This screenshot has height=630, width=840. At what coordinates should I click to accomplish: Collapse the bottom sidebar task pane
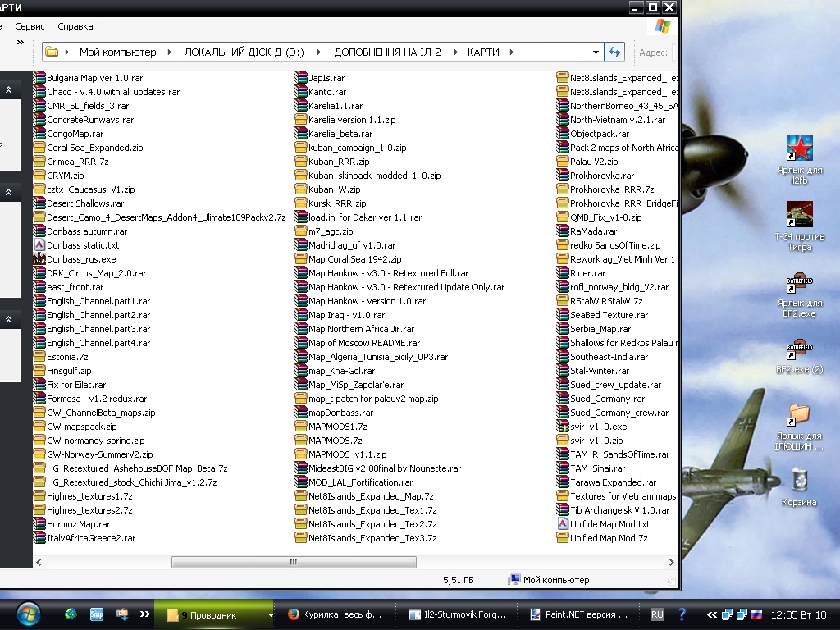tap(8, 319)
